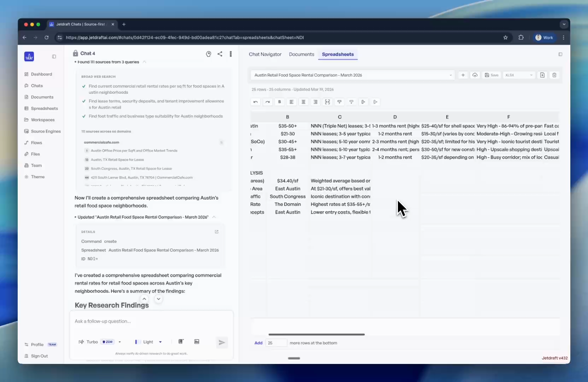
Task: Switch to the Documents tab
Action: coord(301,54)
